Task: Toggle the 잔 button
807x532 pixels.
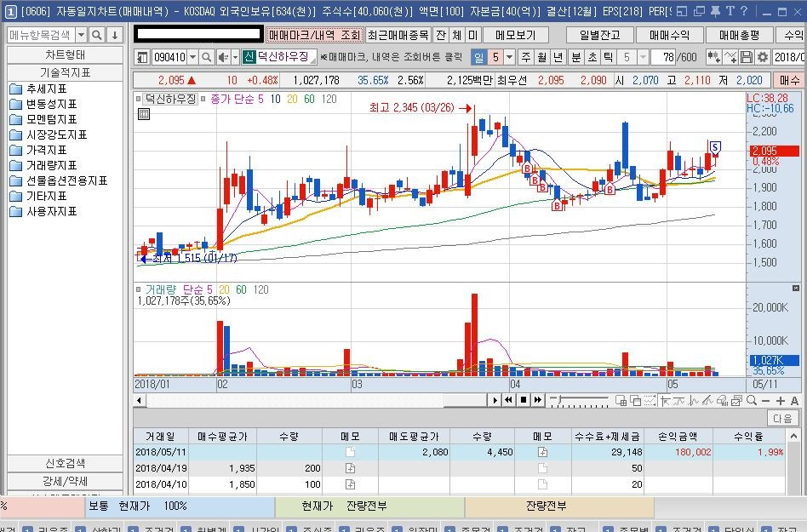Action: pyautogui.click(x=441, y=35)
